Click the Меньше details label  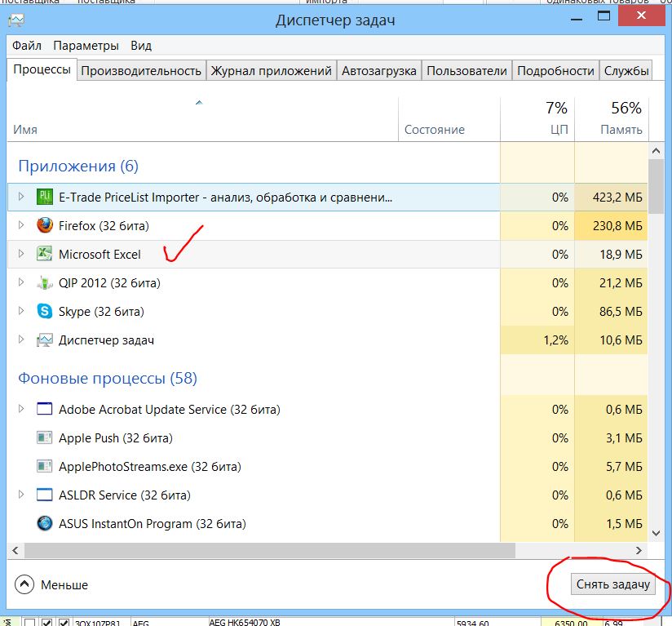64,585
